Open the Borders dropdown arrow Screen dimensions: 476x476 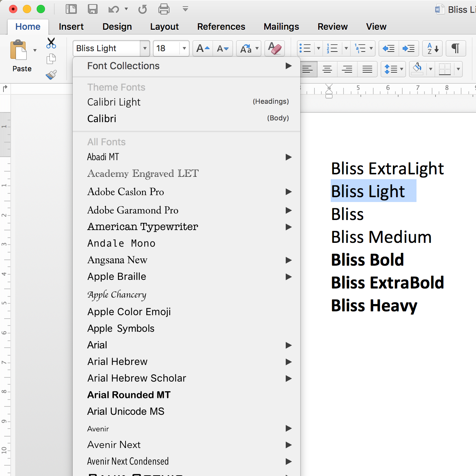(458, 69)
